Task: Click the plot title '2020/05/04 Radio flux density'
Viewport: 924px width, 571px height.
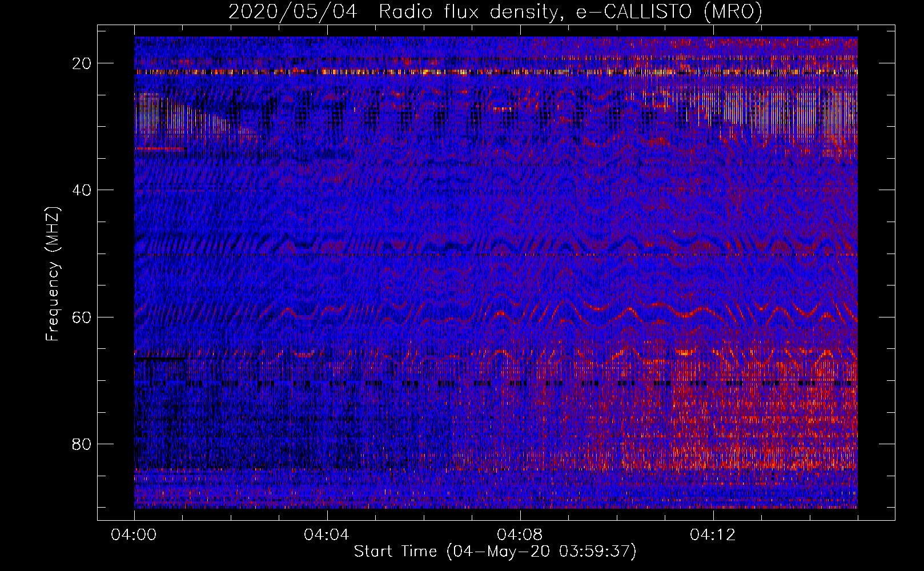Action: coord(495,11)
